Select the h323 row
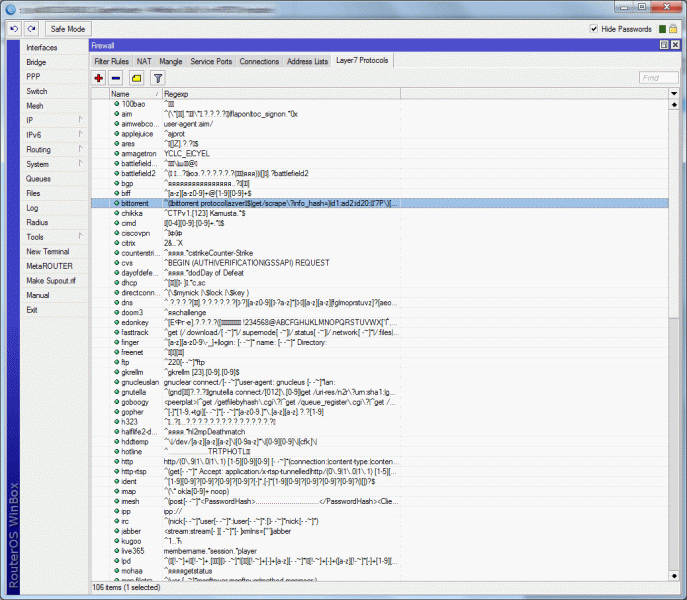 point(380,422)
